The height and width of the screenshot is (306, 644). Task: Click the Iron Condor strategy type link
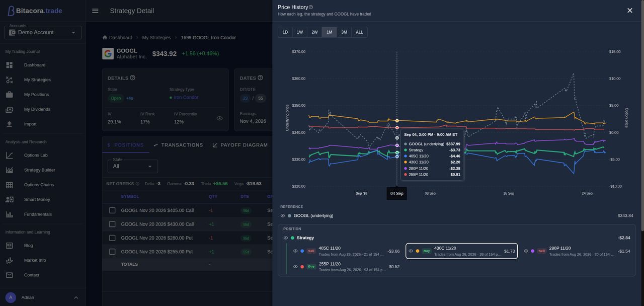point(186,98)
